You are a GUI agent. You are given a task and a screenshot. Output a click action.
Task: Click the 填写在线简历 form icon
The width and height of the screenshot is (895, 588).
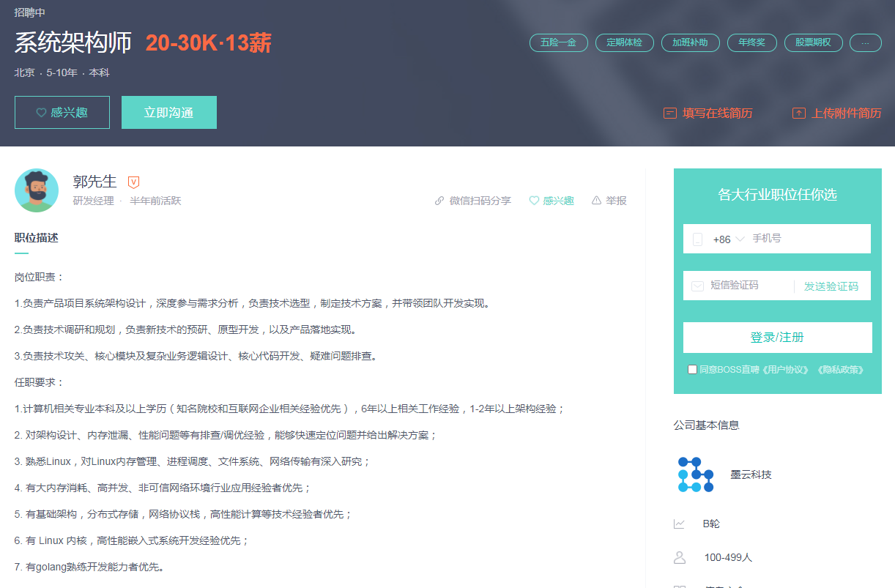click(669, 113)
